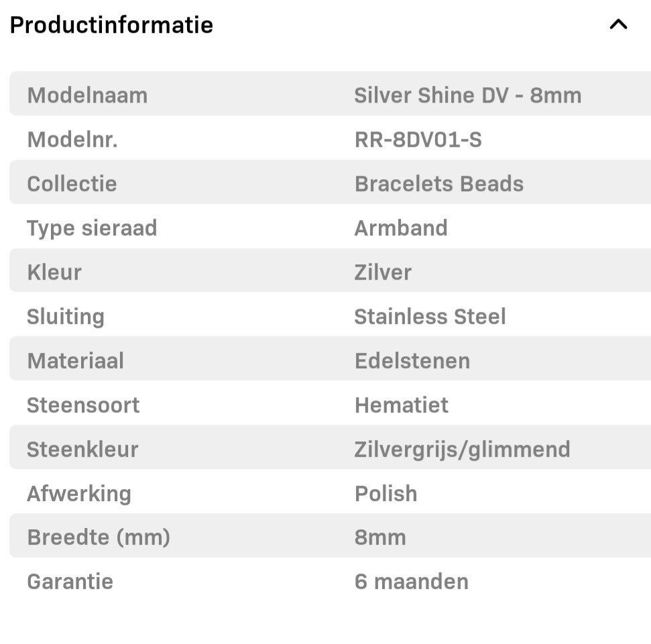Click the Afwerking row label
The image size is (651, 644).
click(x=78, y=494)
